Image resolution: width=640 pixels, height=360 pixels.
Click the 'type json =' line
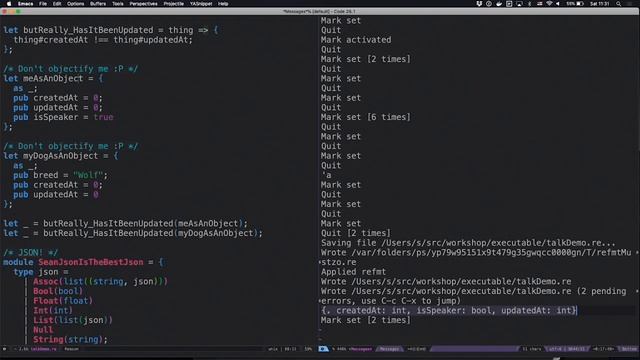point(41,272)
